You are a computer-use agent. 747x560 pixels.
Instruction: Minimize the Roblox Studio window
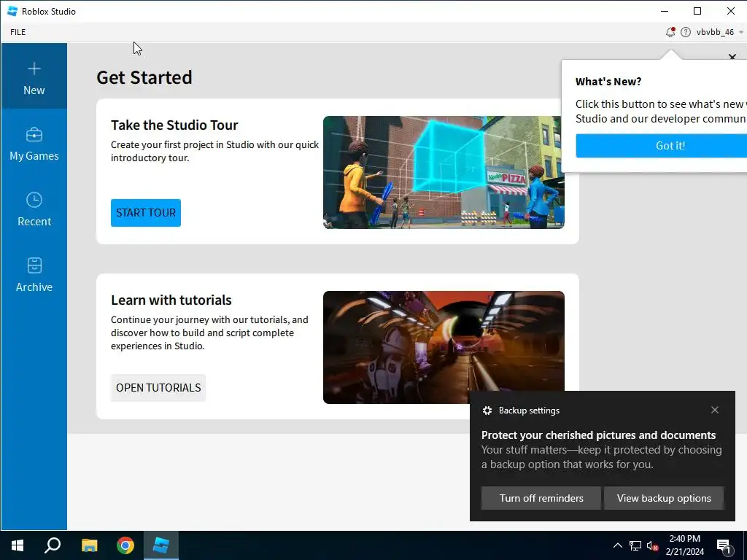click(x=665, y=11)
